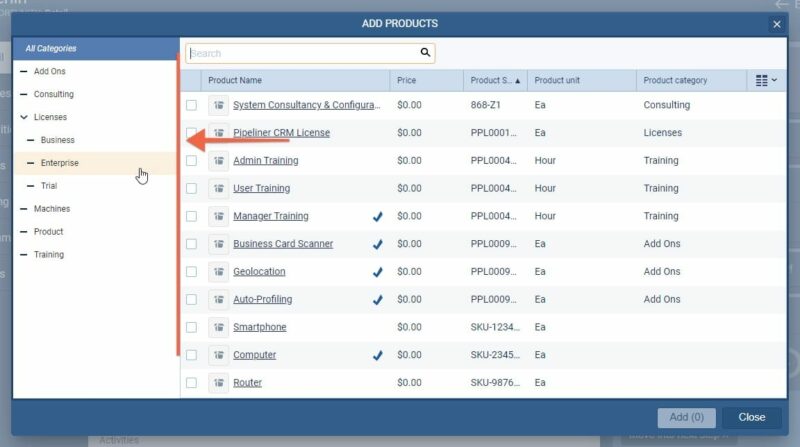
Task: Enable the Auto-Profiling checkbox
Action: point(191,300)
